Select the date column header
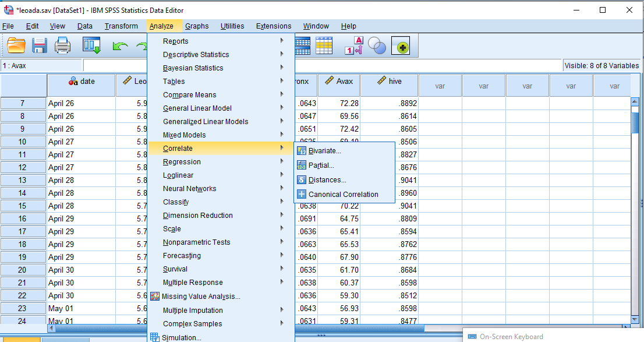The height and width of the screenshot is (342, 644). point(82,85)
